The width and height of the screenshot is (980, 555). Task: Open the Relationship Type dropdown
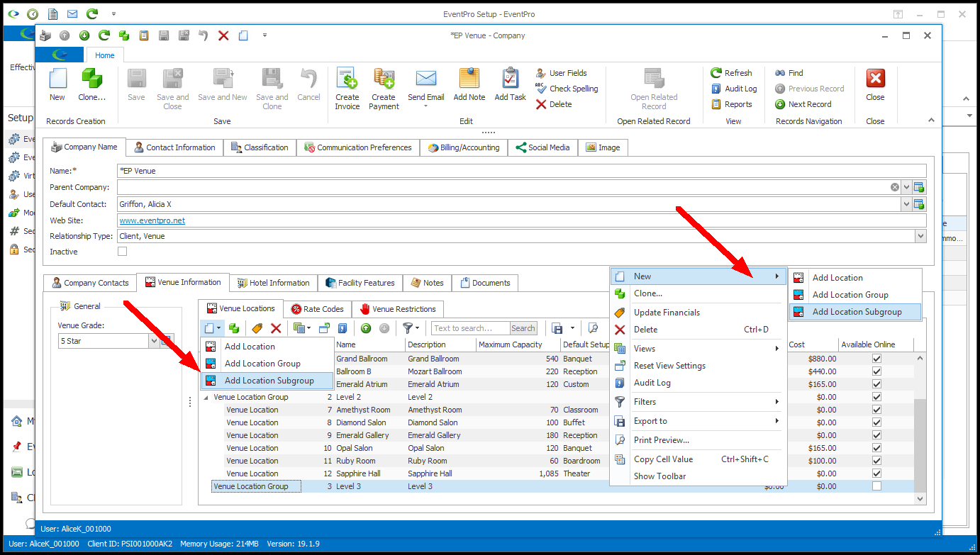point(920,236)
